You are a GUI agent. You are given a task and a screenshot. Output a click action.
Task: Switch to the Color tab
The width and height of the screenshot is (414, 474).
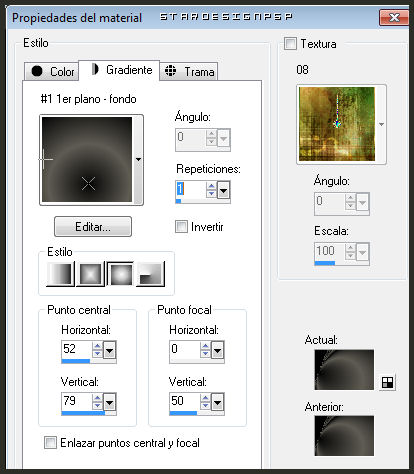point(52,71)
